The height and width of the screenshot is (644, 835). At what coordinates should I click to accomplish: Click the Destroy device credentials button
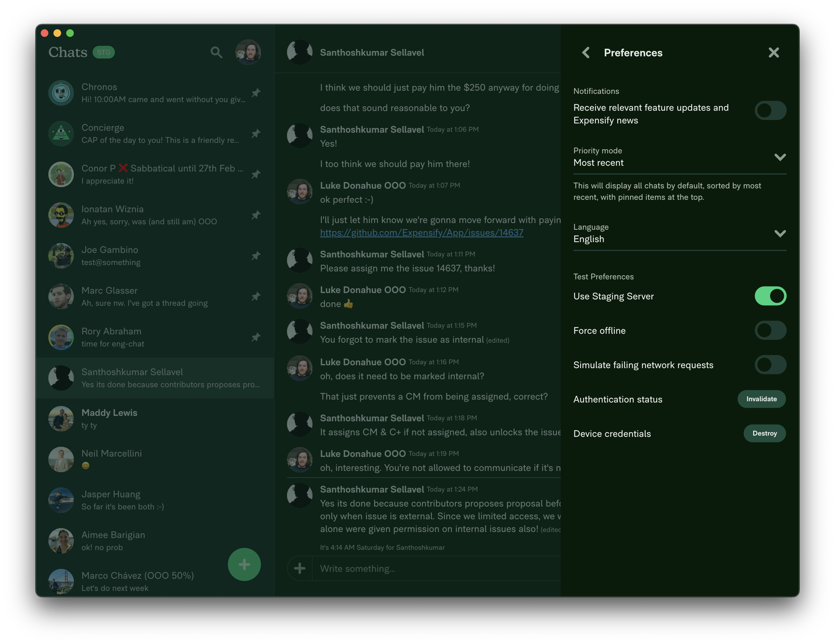pos(764,433)
